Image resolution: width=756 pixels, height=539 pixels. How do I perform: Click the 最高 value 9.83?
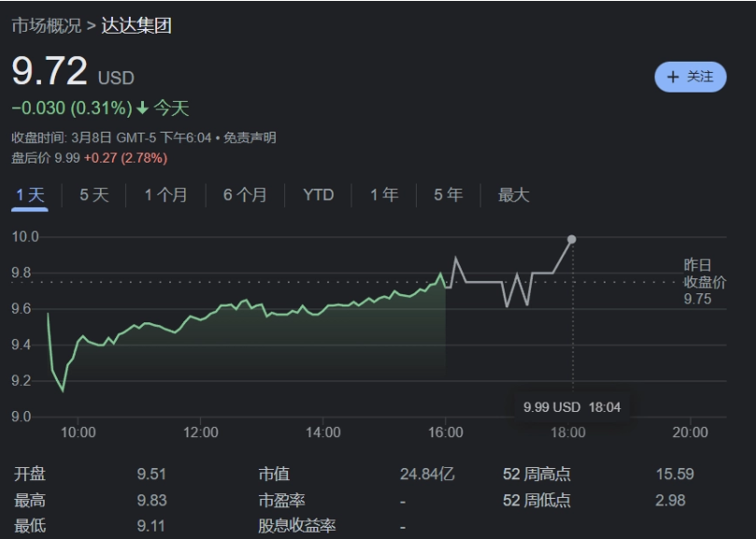152,501
